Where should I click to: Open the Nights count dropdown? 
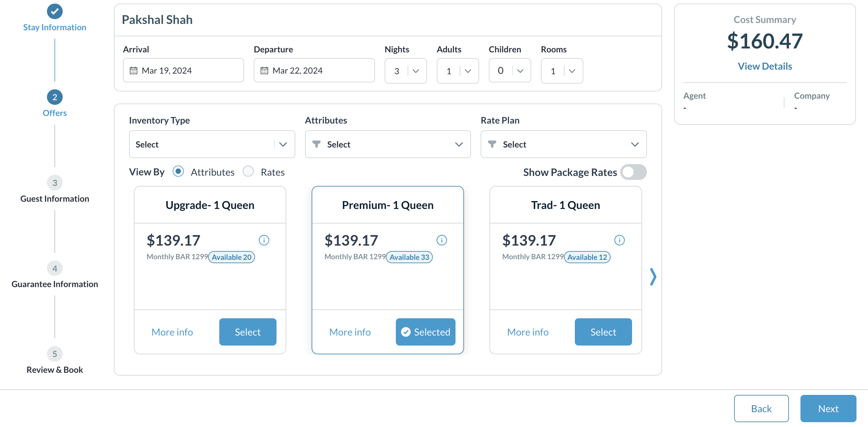(x=405, y=71)
